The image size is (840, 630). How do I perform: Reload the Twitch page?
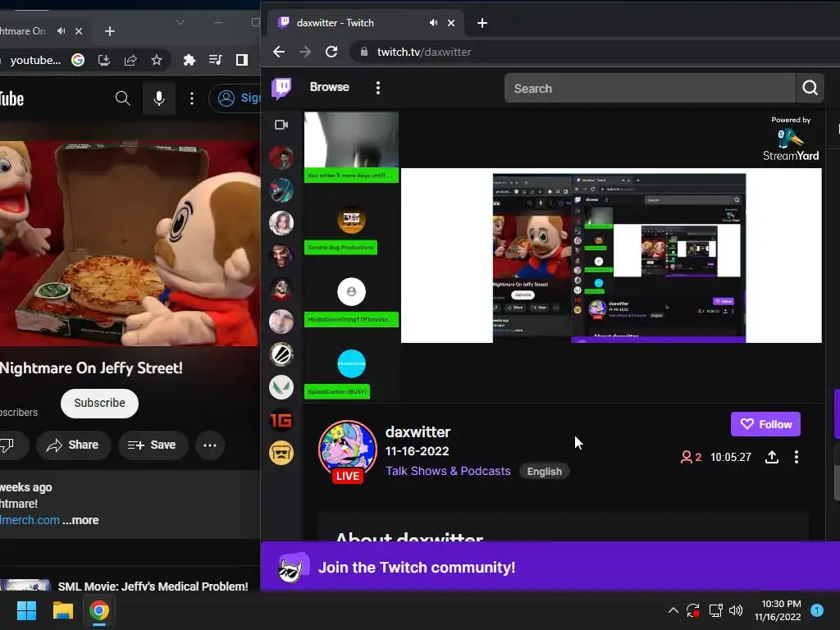click(331, 52)
